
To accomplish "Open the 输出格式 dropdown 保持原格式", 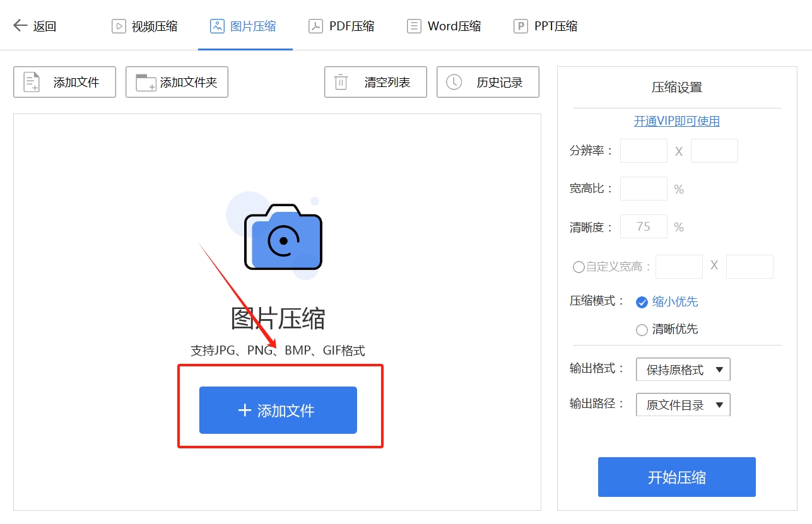I will [683, 370].
